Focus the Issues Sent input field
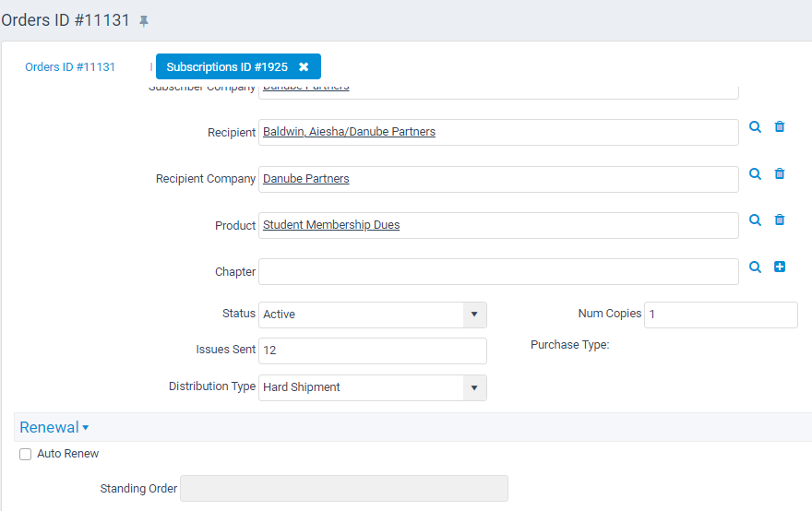This screenshot has height=511, width=812. coord(372,351)
